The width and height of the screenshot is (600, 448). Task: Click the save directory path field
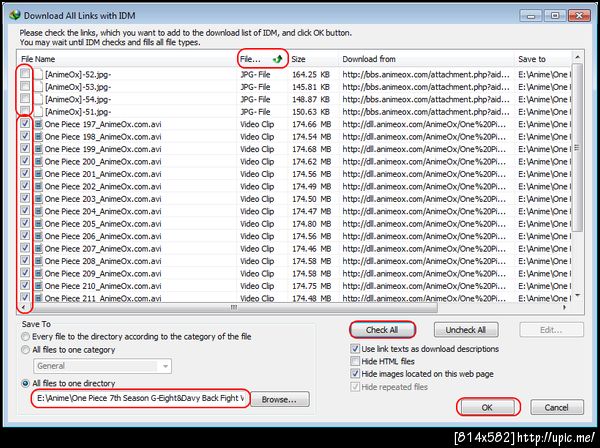[140, 398]
